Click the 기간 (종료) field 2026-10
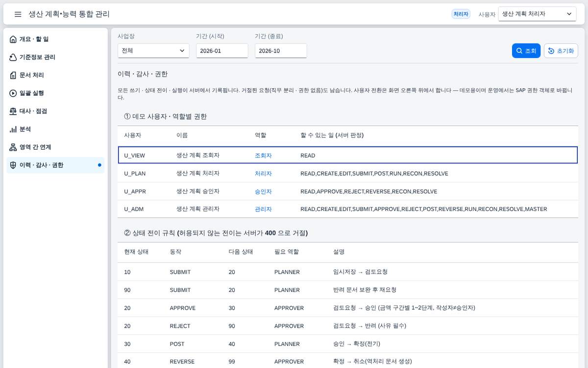 281,51
